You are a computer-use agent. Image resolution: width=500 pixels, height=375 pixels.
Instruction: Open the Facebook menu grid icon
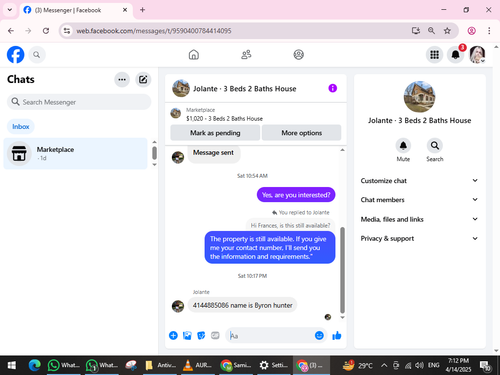click(x=434, y=55)
